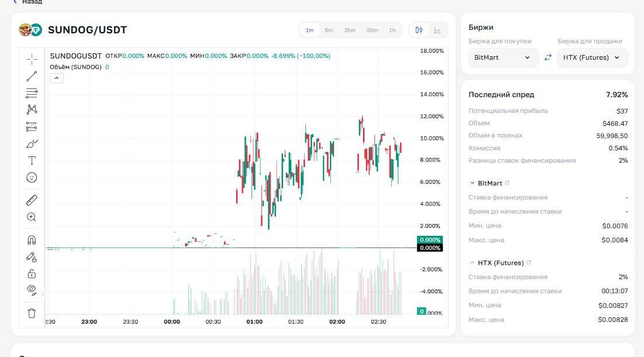Toggle the magnet snap mode
Image resolution: width=644 pixels, height=357 pixels.
[32, 240]
